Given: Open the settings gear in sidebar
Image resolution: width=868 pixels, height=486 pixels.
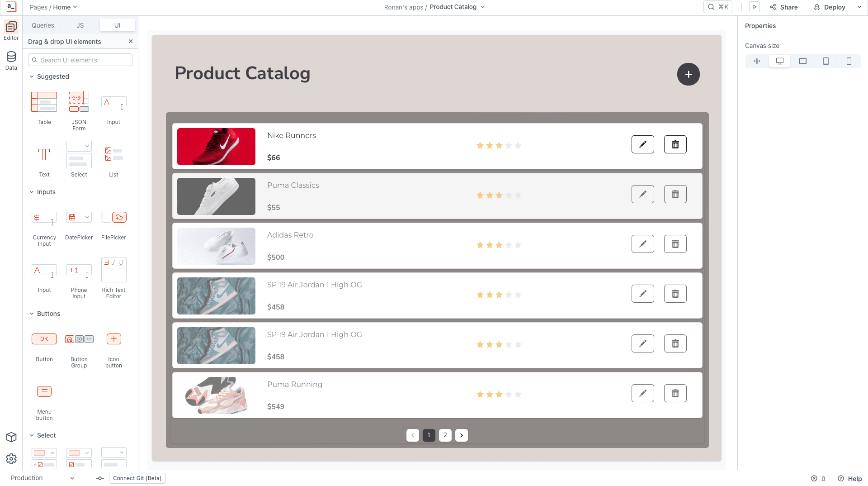Looking at the screenshot, I should tap(11, 459).
